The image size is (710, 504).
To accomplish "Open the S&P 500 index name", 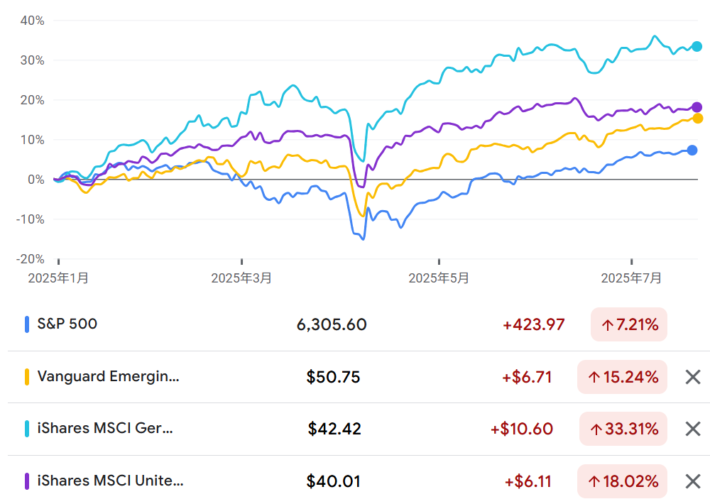I will pos(68,325).
